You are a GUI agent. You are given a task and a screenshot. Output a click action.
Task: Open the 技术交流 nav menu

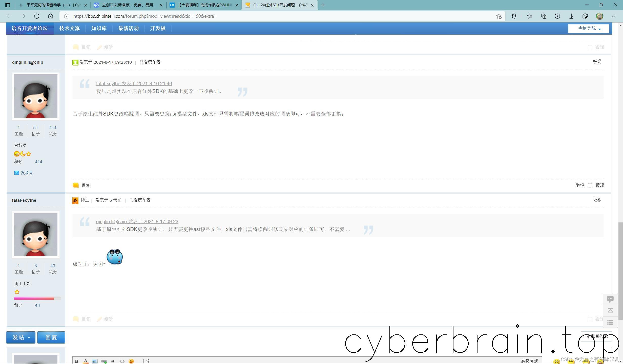point(69,28)
